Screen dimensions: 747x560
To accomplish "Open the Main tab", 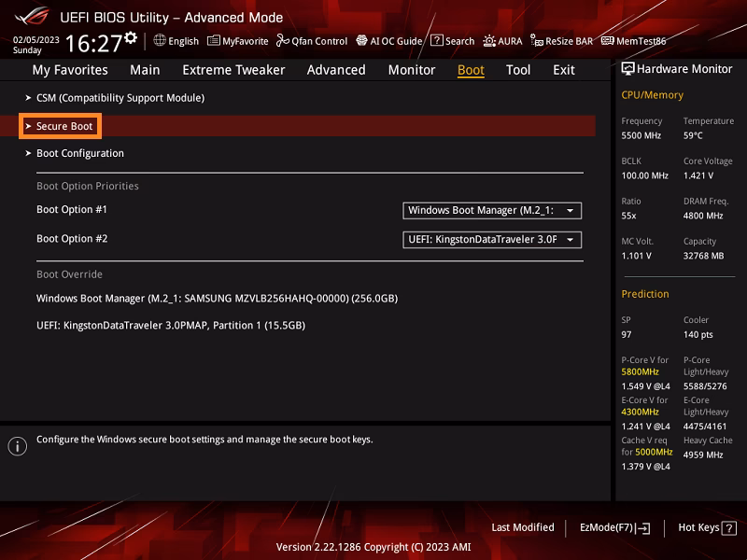I will pos(145,70).
